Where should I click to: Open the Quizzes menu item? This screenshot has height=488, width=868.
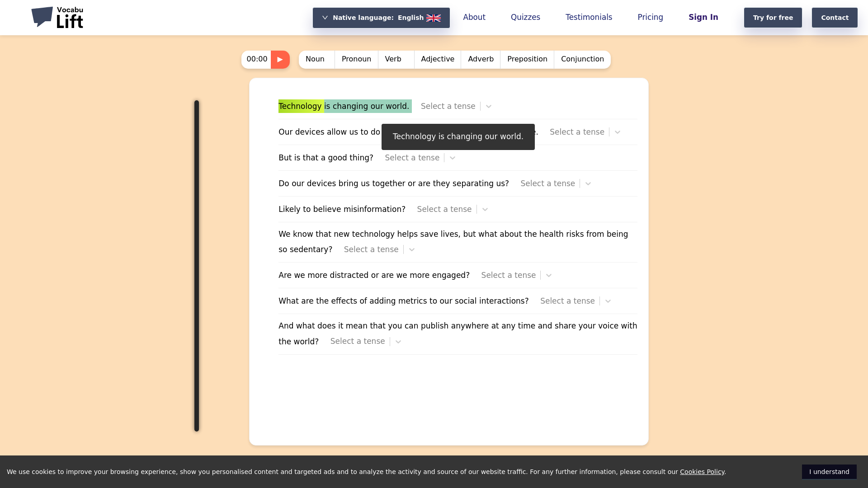[x=525, y=17]
